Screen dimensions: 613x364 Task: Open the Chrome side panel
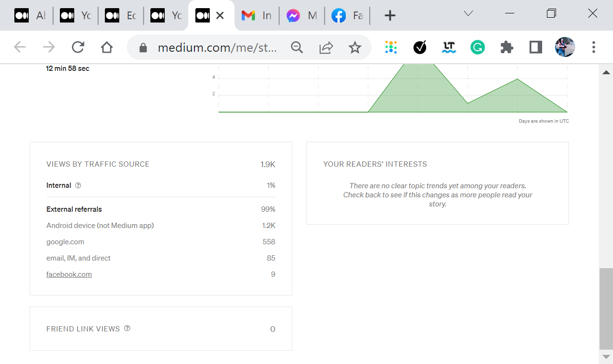coord(535,47)
